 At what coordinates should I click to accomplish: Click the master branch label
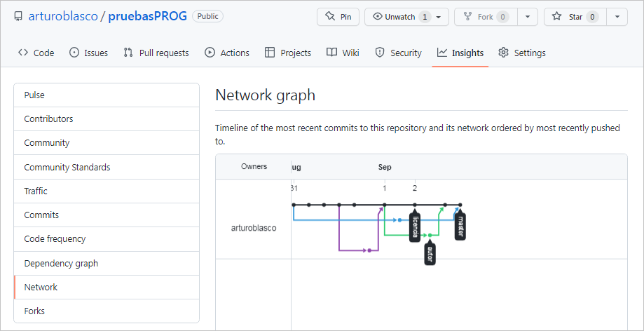pyautogui.click(x=460, y=226)
